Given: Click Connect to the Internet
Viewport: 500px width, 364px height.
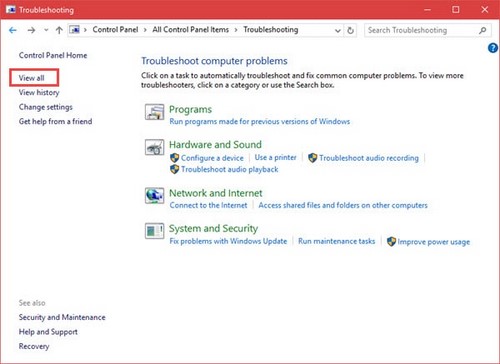Looking at the screenshot, I should point(208,205).
